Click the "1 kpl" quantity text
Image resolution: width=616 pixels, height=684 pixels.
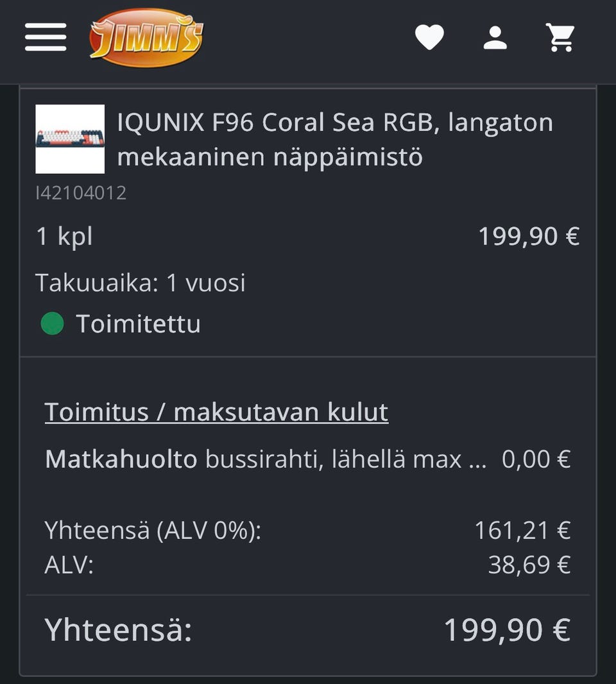click(65, 237)
